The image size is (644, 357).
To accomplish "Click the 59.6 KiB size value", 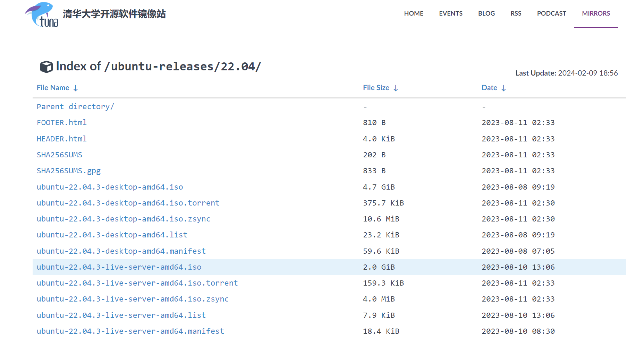I will coord(381,251).
